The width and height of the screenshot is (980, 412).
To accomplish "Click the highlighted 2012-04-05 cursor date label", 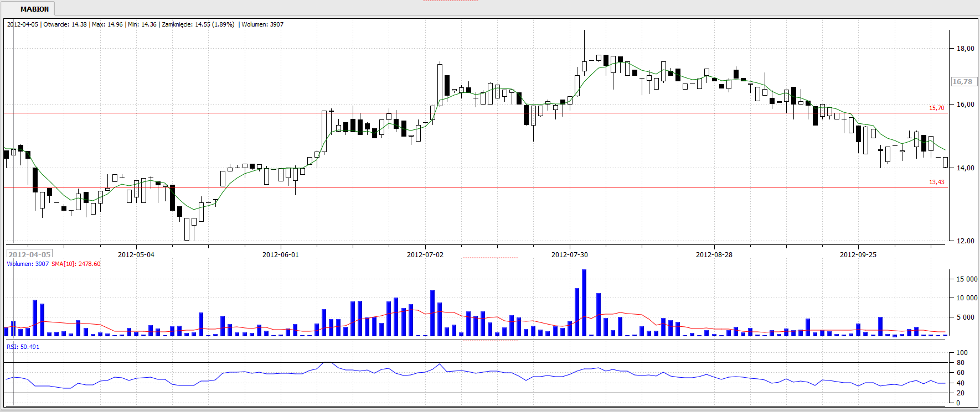I will pos(29,254).
